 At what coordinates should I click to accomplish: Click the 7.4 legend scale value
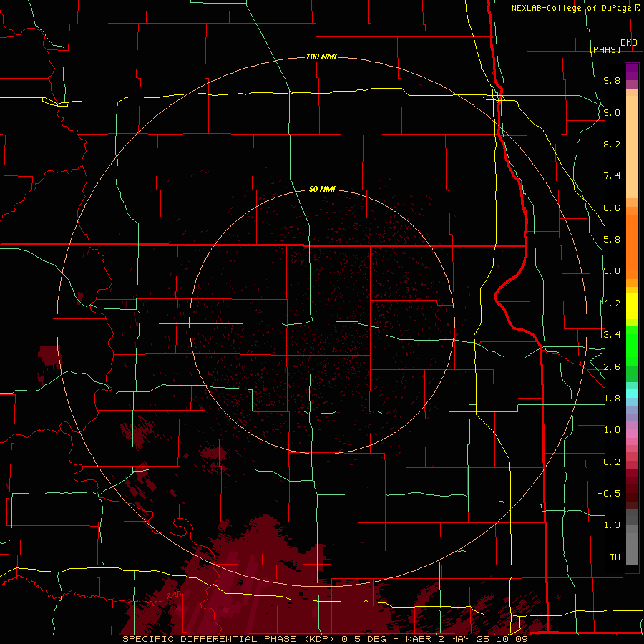click(x=612, y=176)
